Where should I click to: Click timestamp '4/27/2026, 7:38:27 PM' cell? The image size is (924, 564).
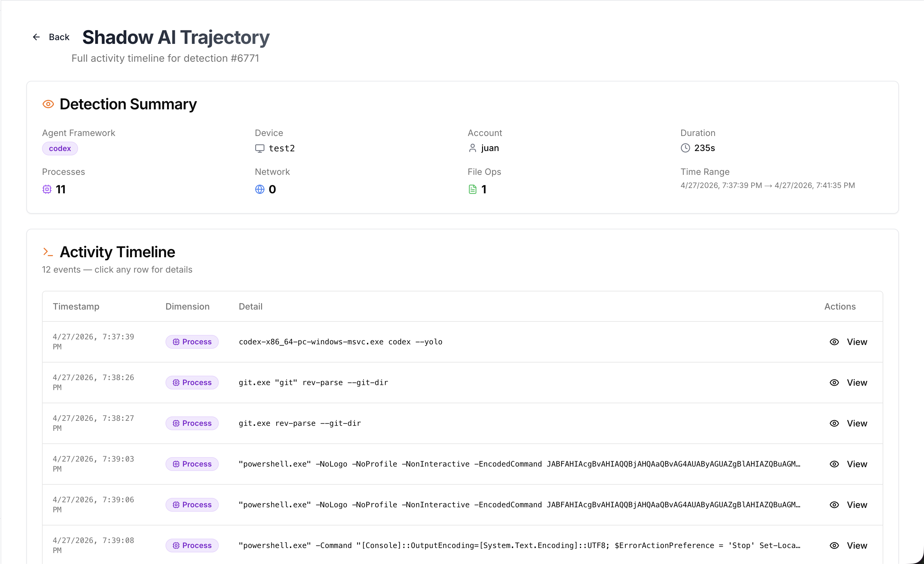(93, 423)
